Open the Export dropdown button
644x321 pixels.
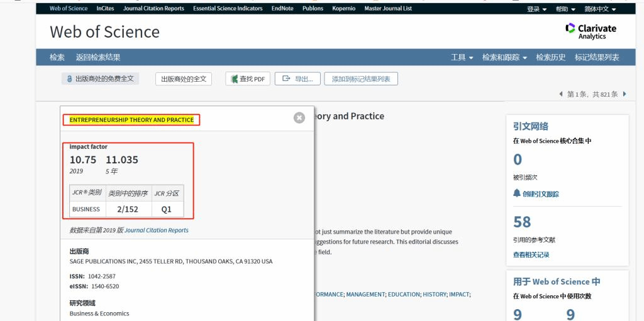coord(297,79)
